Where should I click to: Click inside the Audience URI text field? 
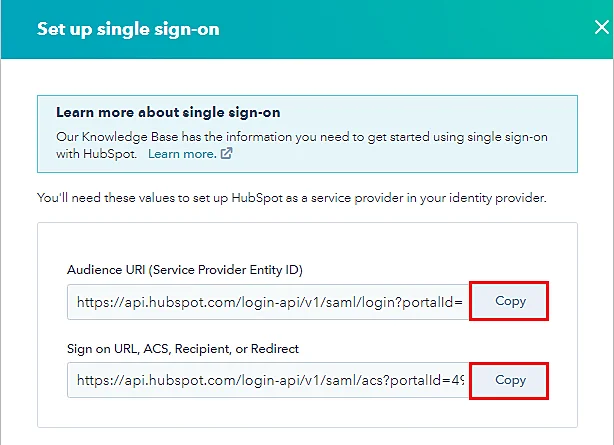click(x=268, y=302)
